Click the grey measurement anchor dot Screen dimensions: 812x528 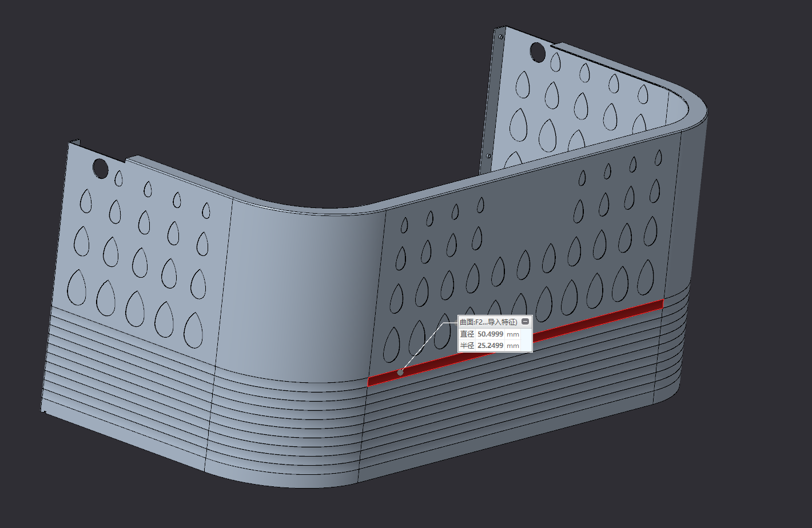point(400,373)
